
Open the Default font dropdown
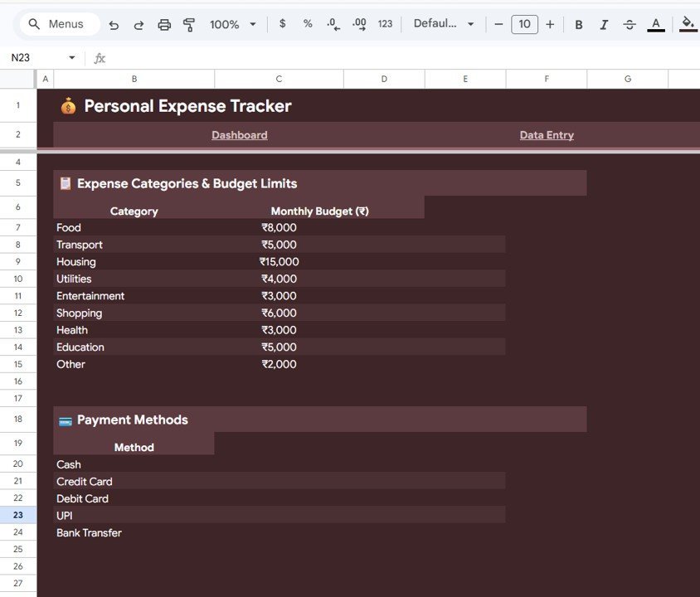click(x=444, y=24)
